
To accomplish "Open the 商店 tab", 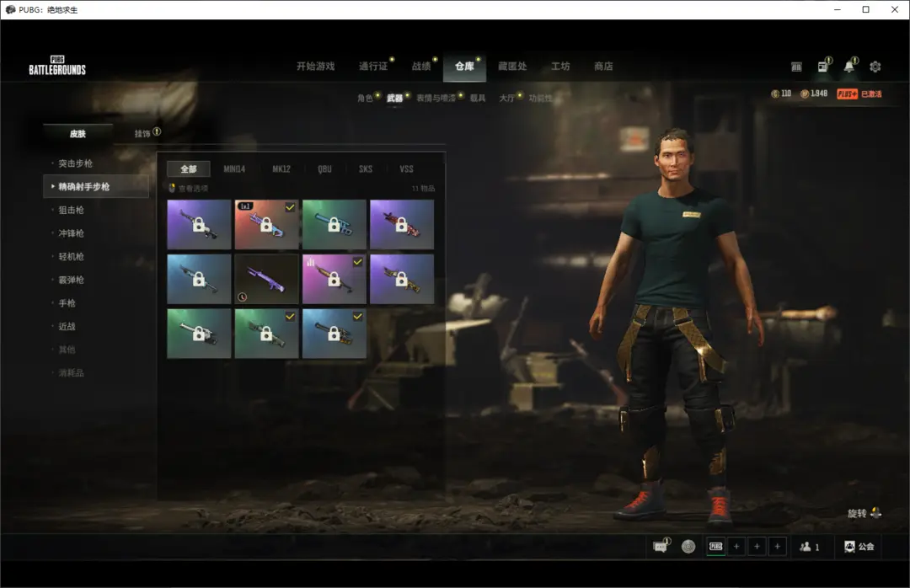I will tap(603, 67).
